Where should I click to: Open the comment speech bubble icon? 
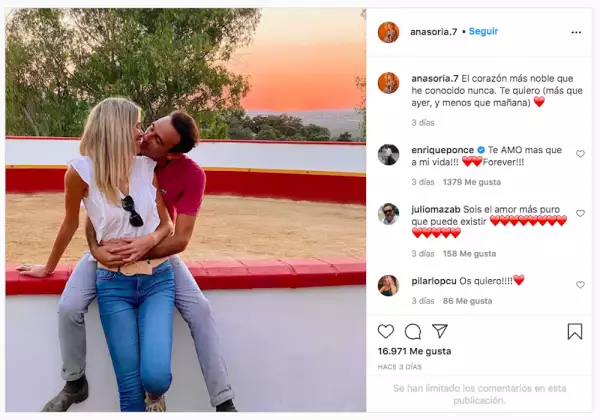(x=413, y=332)
